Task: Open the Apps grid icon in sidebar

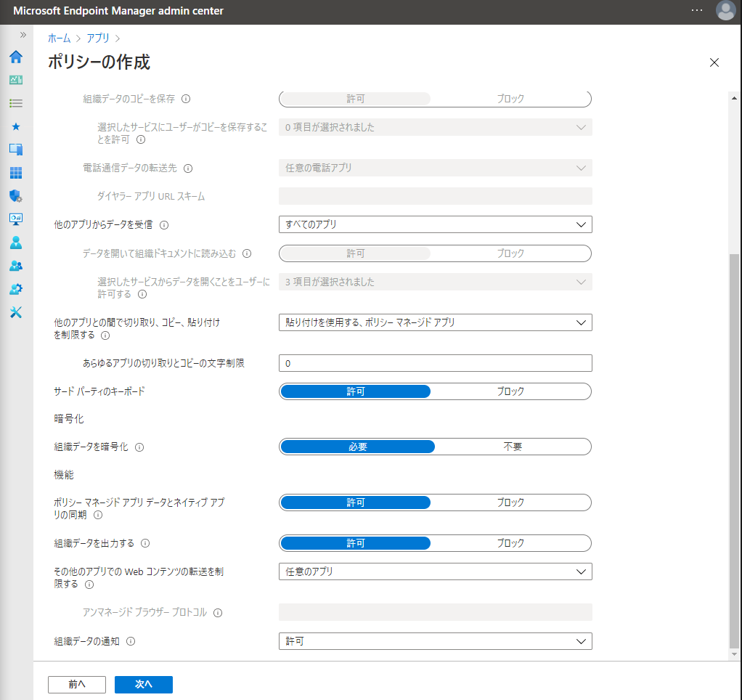Action: [x=16, y=173]
